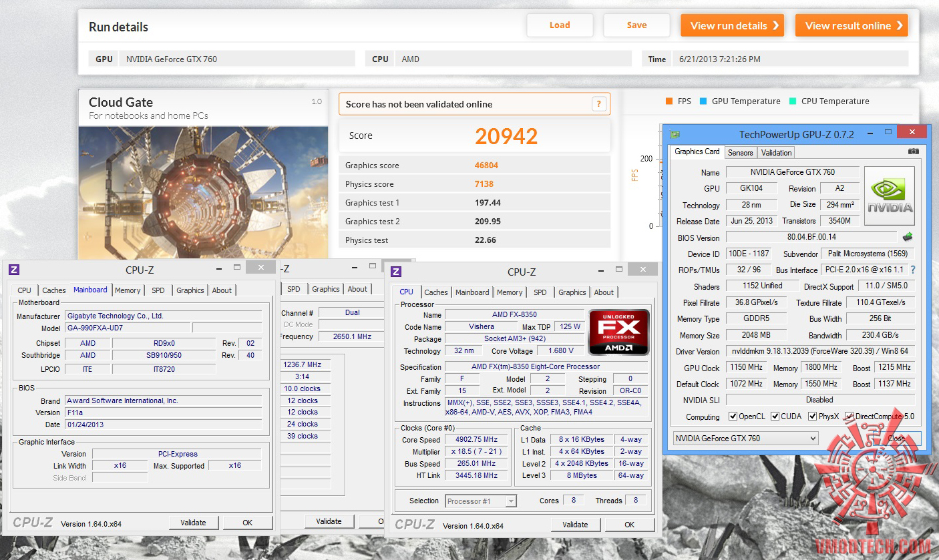
Task: Open Graphics tab in CPU-Z processor window
Action: point(572,292)
